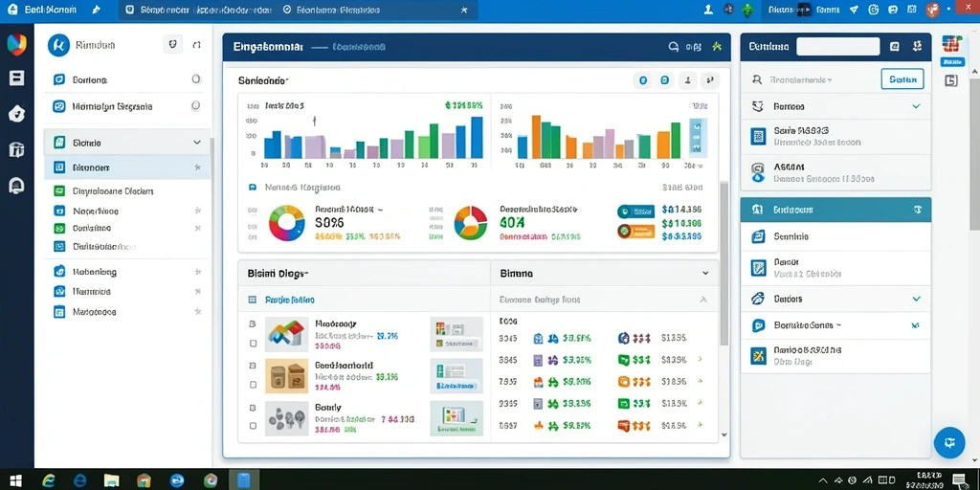Click the green arrow on the last table row

point(700,425)
